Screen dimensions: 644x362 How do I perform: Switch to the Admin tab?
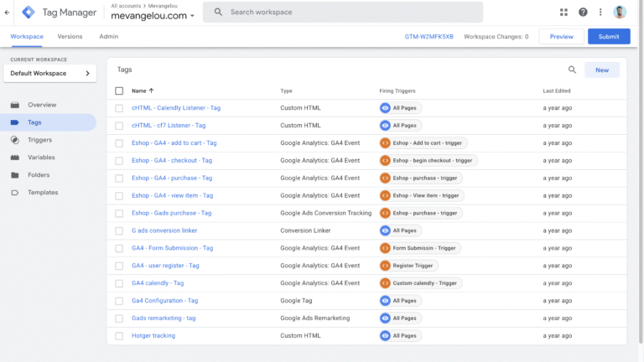point(108,37)
